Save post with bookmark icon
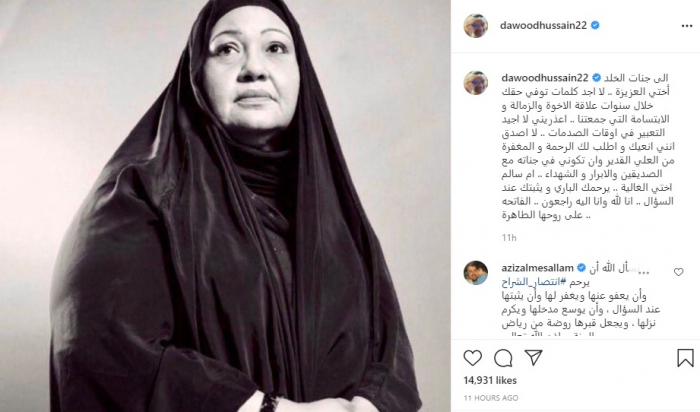The width and height of the screenshot is (700, 412). (x=685, y=358)
